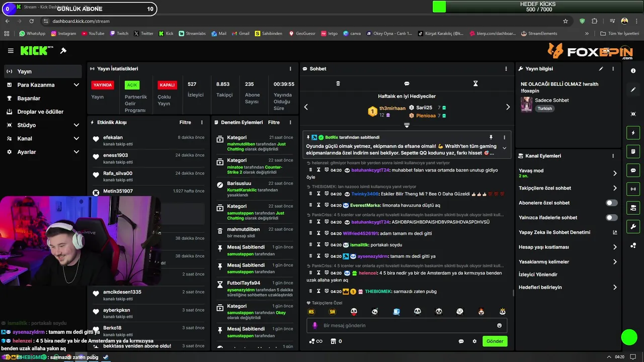Click the pin icon next to Kick logo
Screen dimensions: 644x362
[x=63, y=51]
